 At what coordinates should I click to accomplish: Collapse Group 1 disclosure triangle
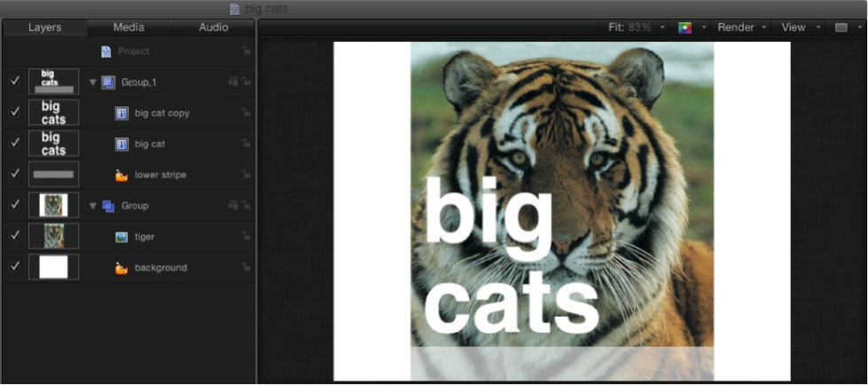(93, 82)
